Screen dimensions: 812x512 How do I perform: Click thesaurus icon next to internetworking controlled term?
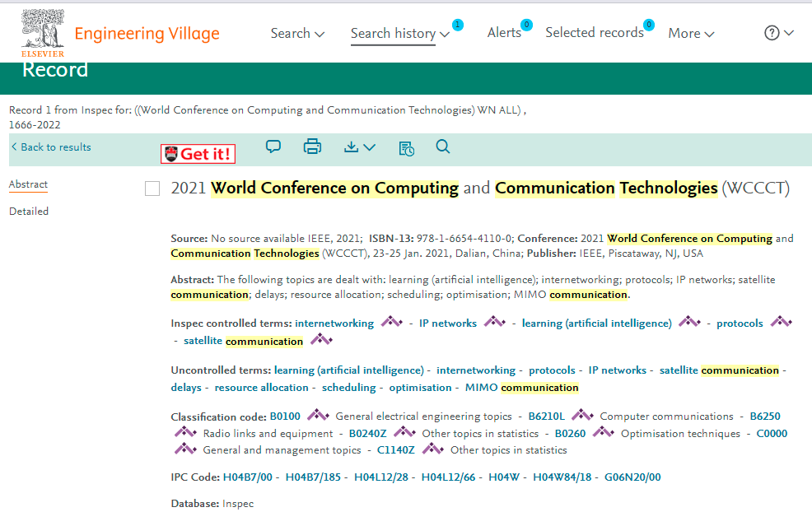tap(391, 322)
